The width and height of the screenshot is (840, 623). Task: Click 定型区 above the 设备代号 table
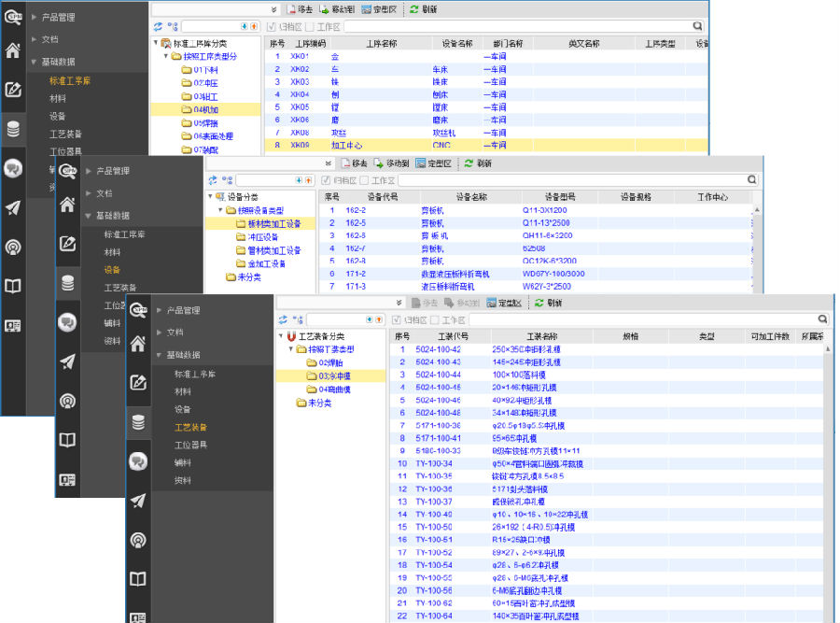(433, 163)
